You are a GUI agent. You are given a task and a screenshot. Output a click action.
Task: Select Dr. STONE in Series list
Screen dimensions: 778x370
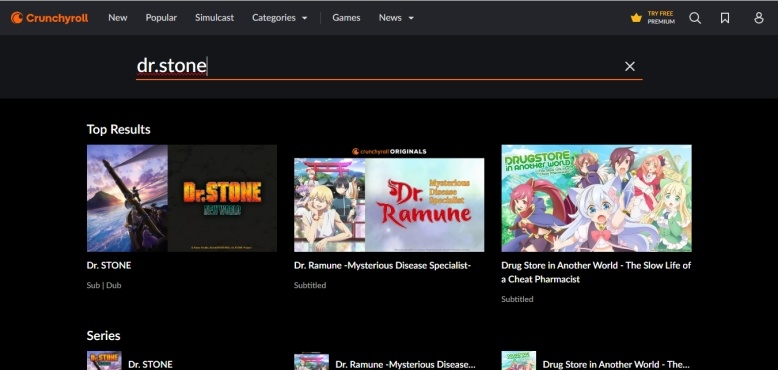[150, 364]
